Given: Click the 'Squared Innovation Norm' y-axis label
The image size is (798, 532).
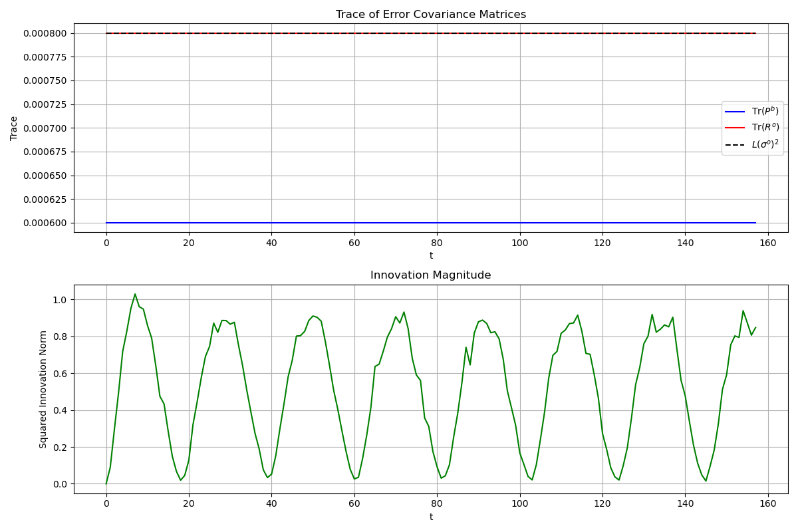Looking at the screenshot, I should (x=43, y=389).
